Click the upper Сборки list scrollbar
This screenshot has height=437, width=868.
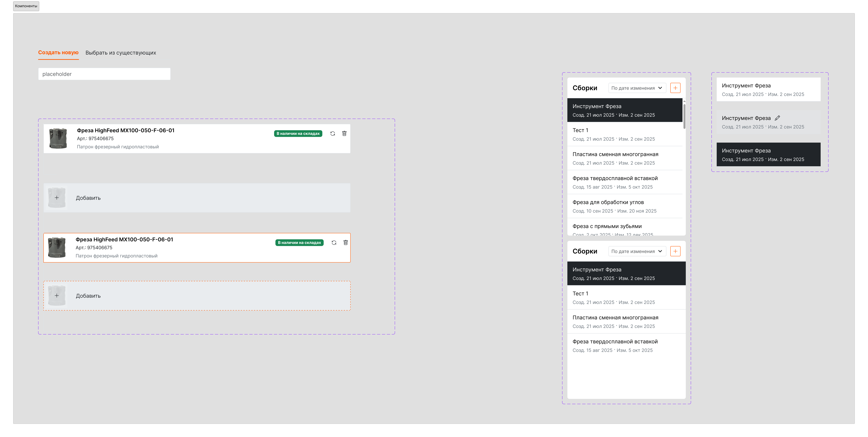[x=684, y=116]
